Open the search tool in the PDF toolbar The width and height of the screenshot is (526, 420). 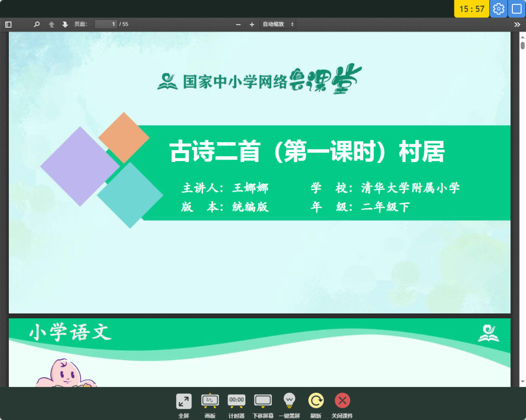(37, 24)
